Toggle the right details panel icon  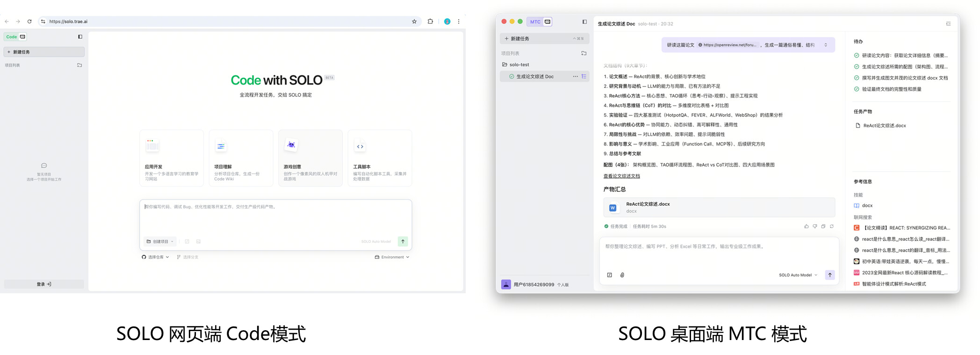click(948, 24)
